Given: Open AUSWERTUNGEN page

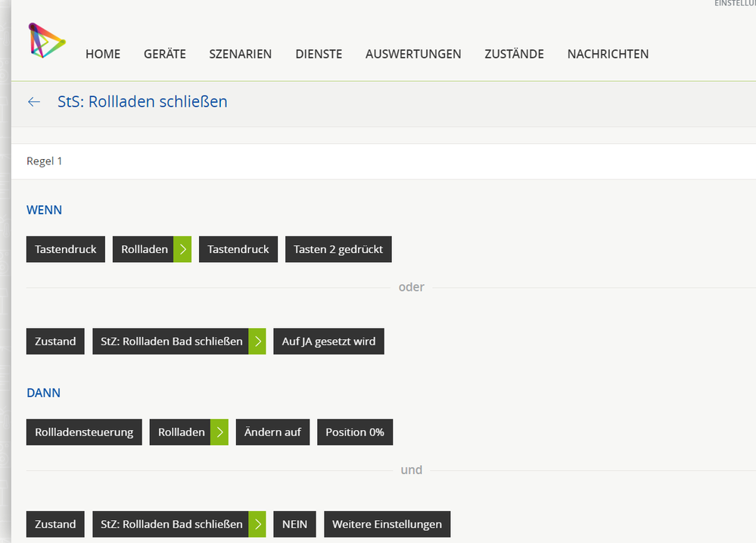Looking at the screenshot, I should (413, 54).
